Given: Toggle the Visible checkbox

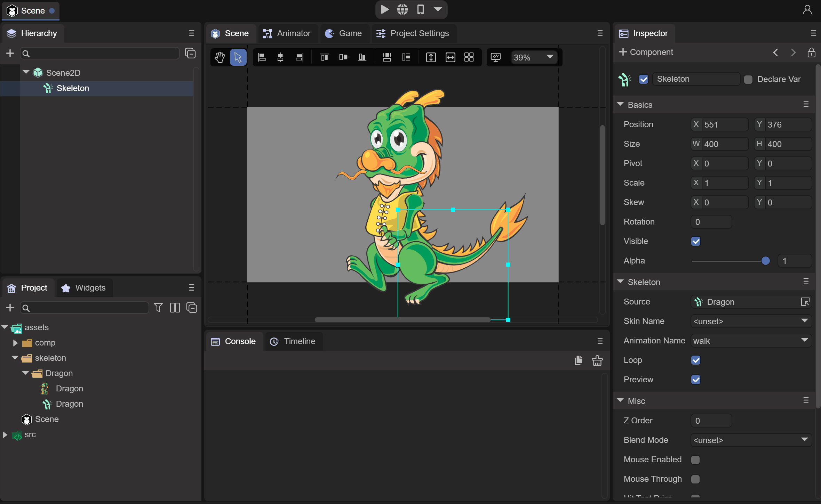Looking at the screenshot, I should coord(696,241).
